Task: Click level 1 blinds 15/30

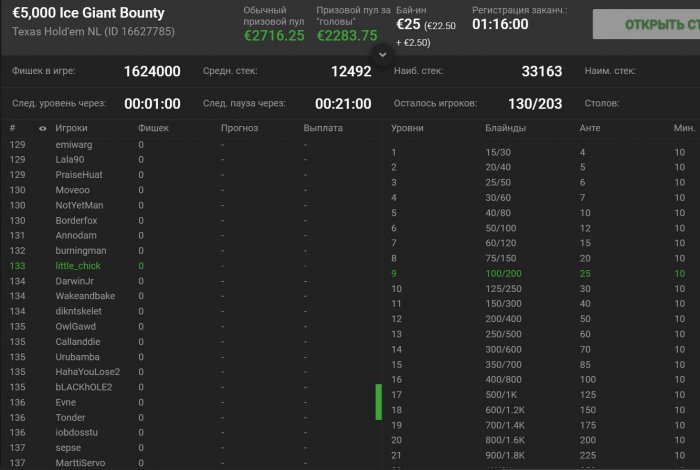Action: [x=498, y=152]
